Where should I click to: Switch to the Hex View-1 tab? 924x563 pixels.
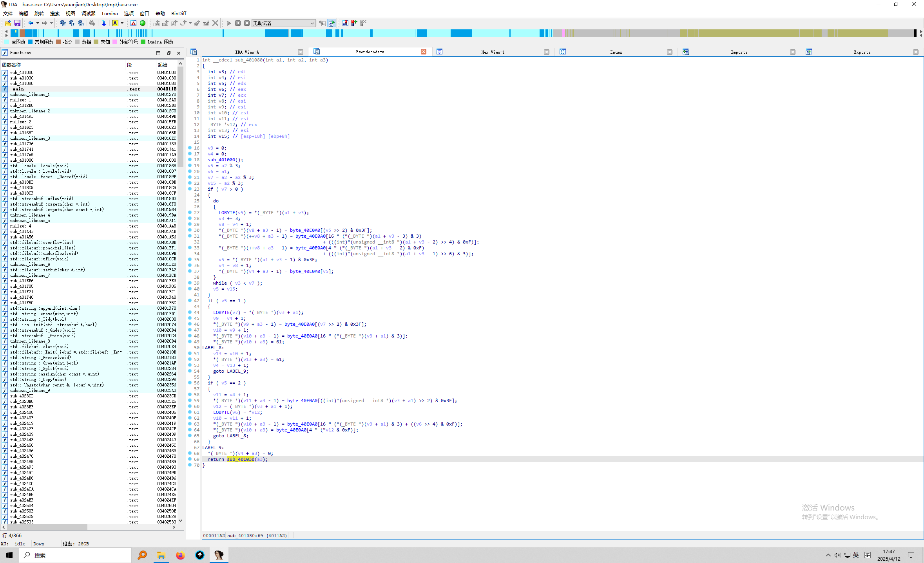pyautogui.click(x=493, y=52)
